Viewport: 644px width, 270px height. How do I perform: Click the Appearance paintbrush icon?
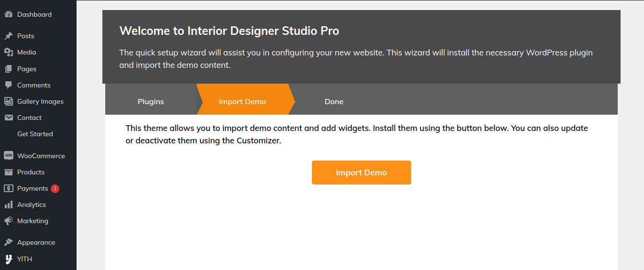pyautogui.click(x=9, y=242)
